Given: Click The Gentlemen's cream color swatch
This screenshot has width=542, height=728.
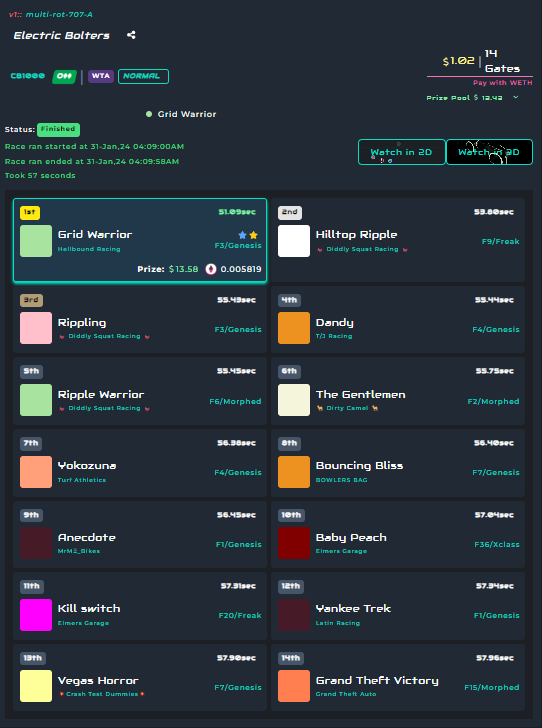Looking at the screenshot, I should [x=294, y=400].
